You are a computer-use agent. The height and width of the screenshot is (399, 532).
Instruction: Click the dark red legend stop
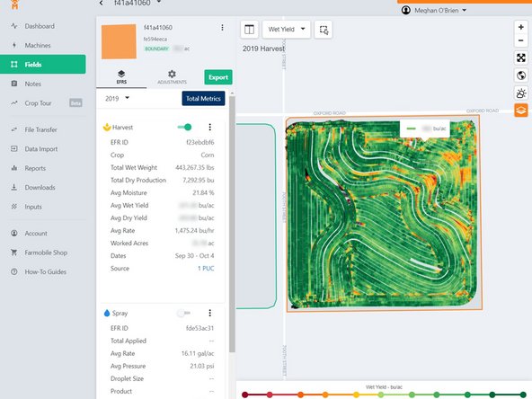pyautogui.click(x=245, y=395)
